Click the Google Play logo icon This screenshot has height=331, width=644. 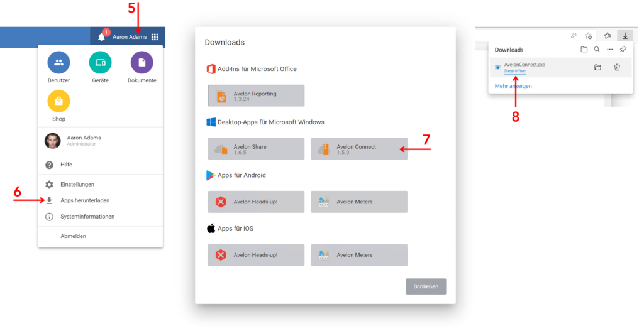(211, 175)
